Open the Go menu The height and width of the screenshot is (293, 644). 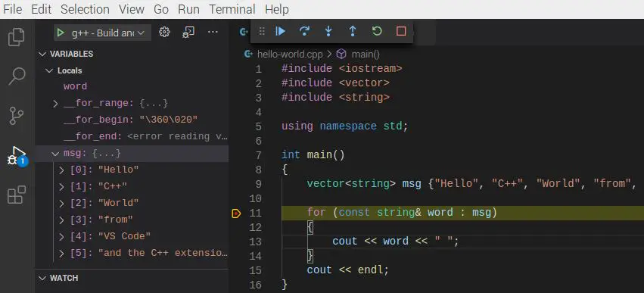click(161, 9)
